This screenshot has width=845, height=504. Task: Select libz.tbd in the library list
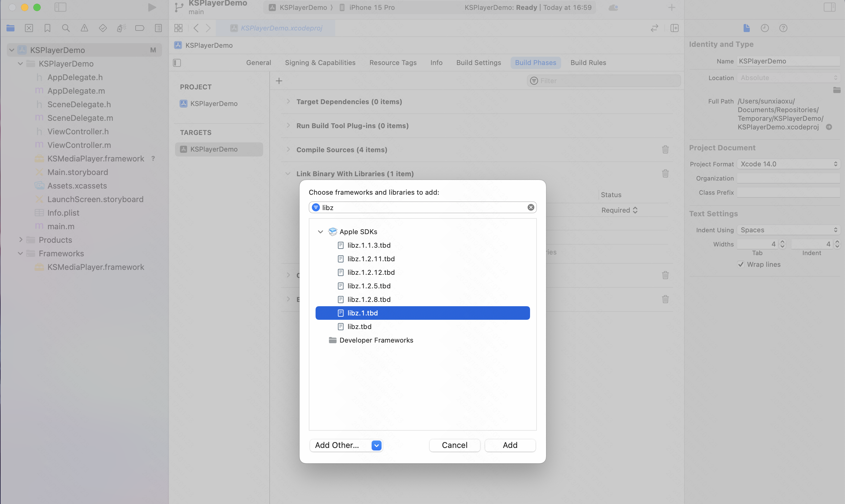click(422, 326)
